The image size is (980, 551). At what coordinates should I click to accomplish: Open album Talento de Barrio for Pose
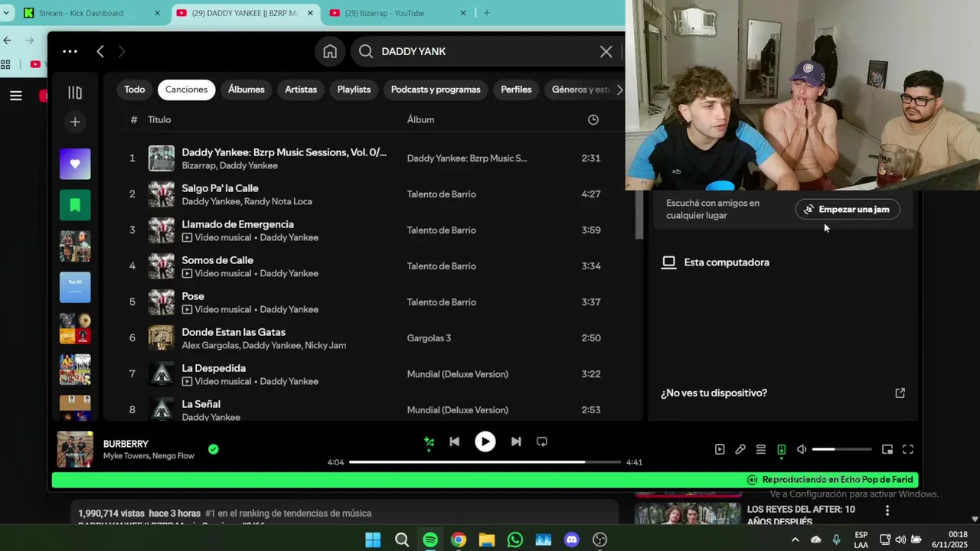point(442,302)
